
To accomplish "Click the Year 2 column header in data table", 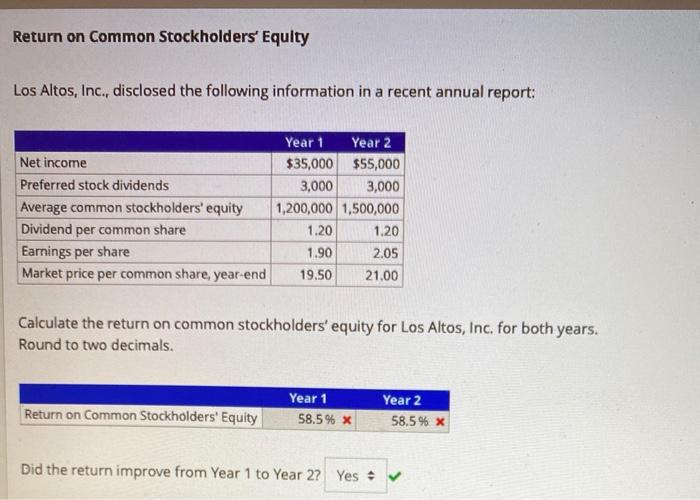I will [371, 143].
